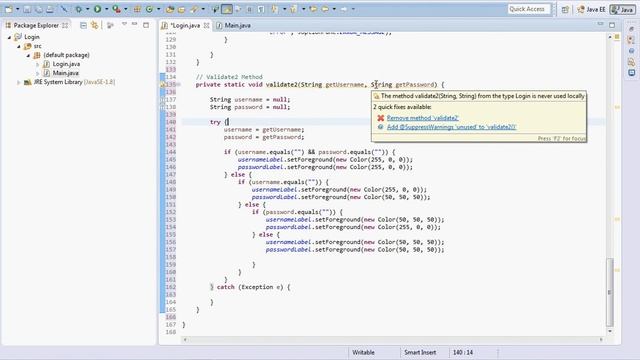Open the New Java Class dropdown arrow

coord(158,9)
